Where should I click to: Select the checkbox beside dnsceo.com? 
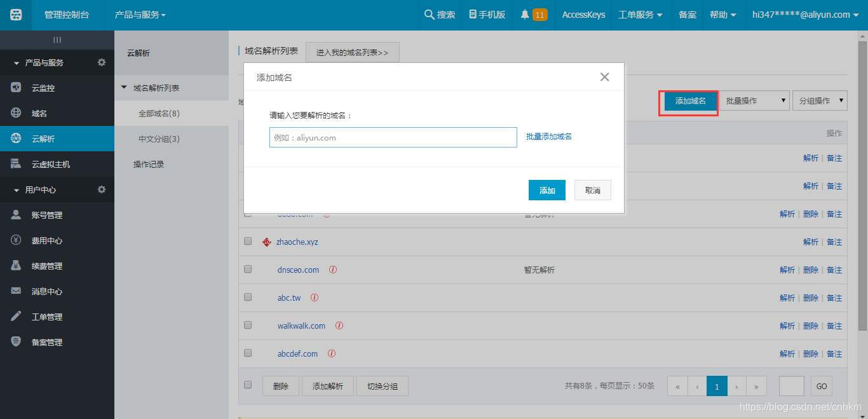pyautogui.click(x=247, y=269)
